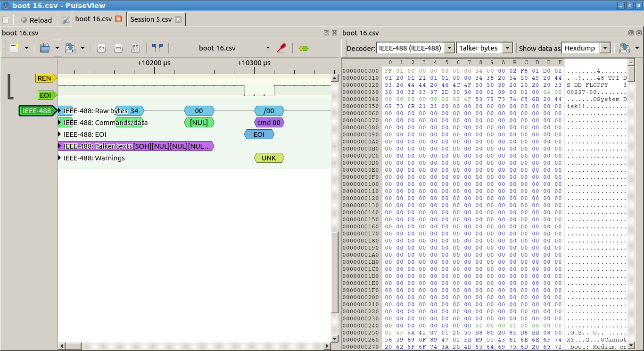Click the add protocol decoder icon

coord(303,48)
